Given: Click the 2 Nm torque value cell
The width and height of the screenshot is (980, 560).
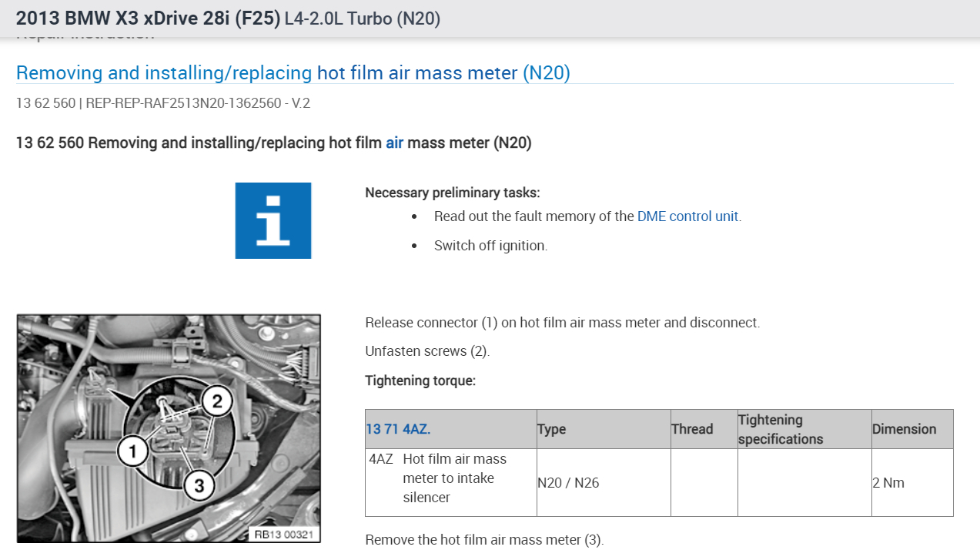Looking at the screenshot, I should pyautogui.click(x=888, y=483).
